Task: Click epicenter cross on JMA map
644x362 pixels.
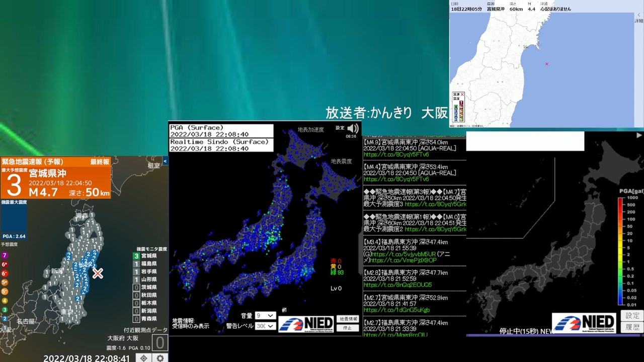Action: [547, 64]
